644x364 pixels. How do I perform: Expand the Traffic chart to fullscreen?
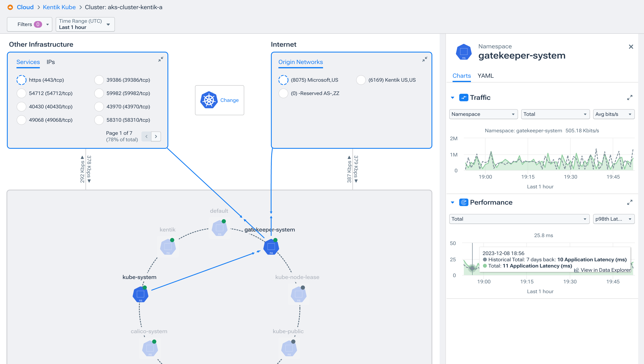click(x=630, y=98)
